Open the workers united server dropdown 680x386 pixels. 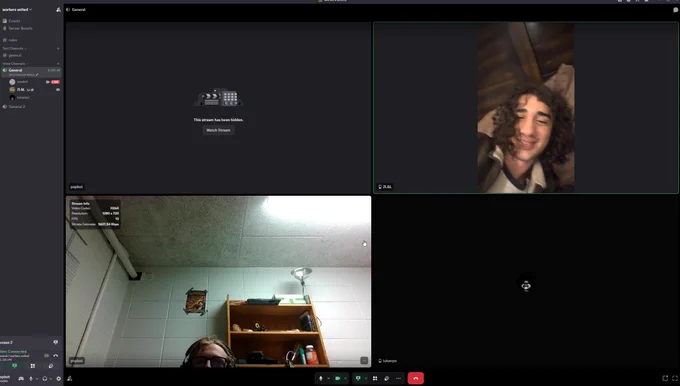pos(17,10)
